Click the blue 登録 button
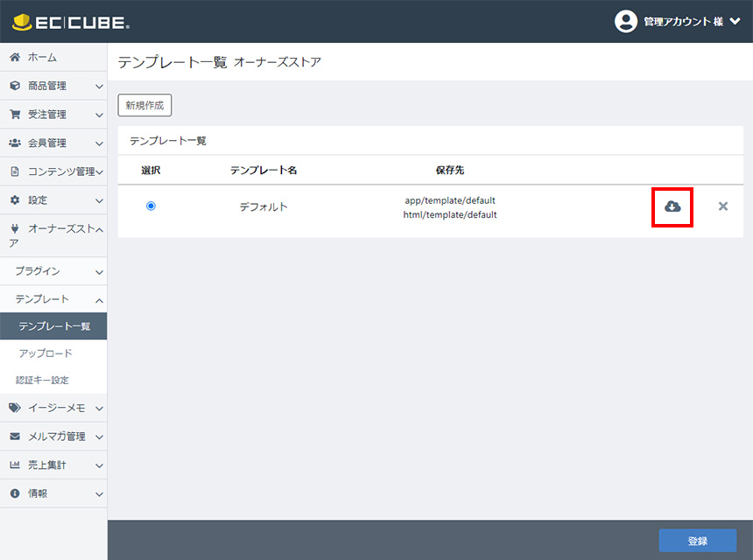Screen dimensions: 753x560 (x=697, y=541)
